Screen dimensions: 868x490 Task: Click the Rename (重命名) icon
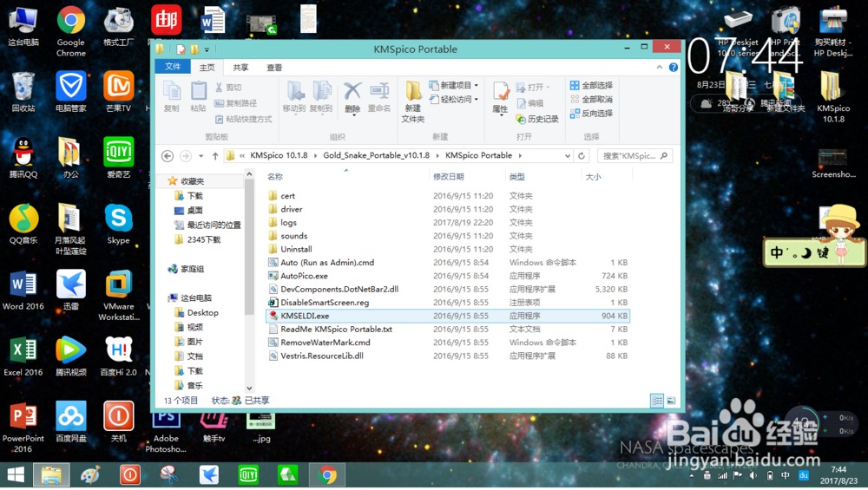pyautogui.click(x=379, y=91)
